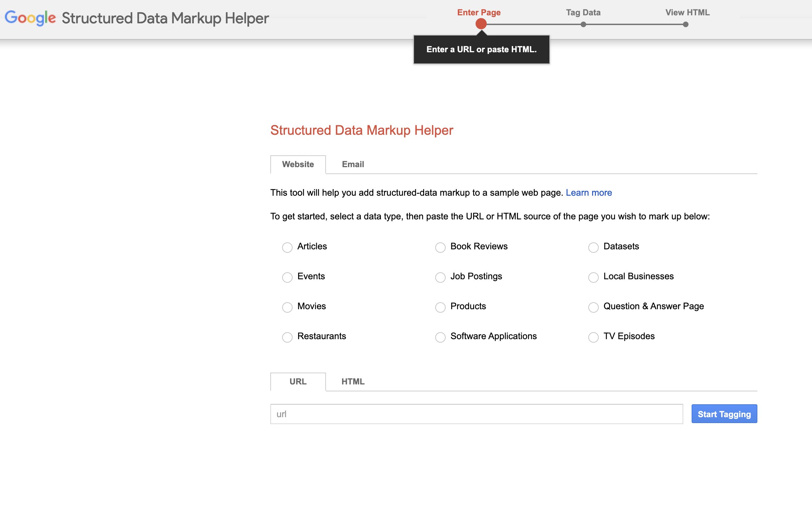
Task: Switch to the Email tab
Action: [353, 164]
